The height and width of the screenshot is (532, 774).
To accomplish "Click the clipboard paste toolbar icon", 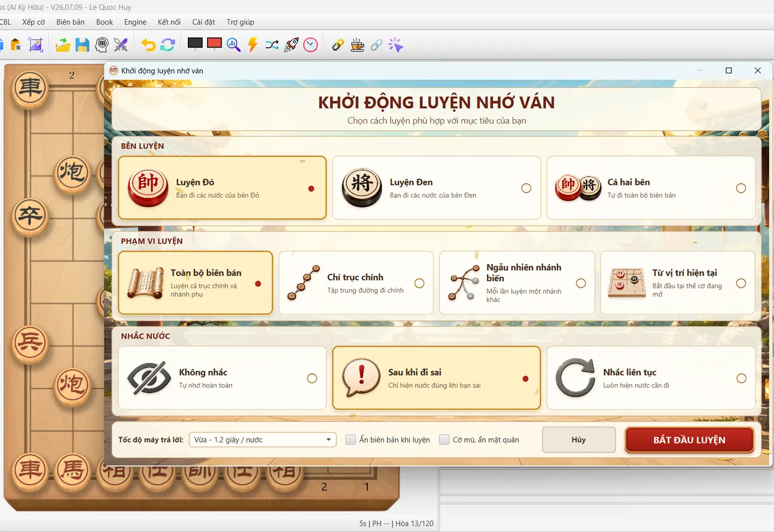I will (15, 45).
